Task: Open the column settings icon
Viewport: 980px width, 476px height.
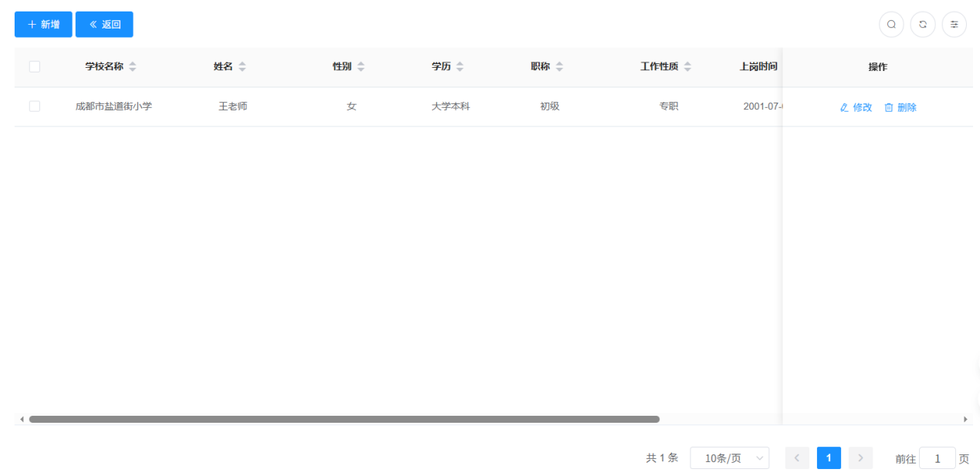Action: point(955,25)
